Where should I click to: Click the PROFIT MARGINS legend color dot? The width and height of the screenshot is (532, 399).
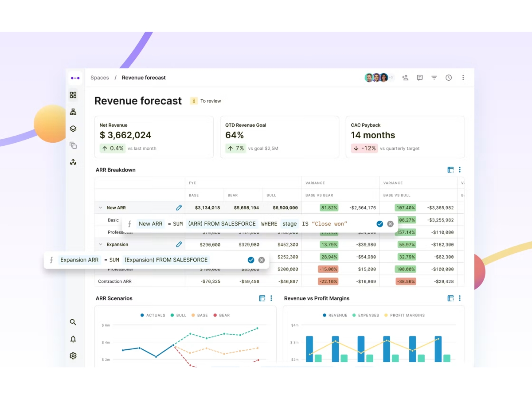click(x=386, y=315)
